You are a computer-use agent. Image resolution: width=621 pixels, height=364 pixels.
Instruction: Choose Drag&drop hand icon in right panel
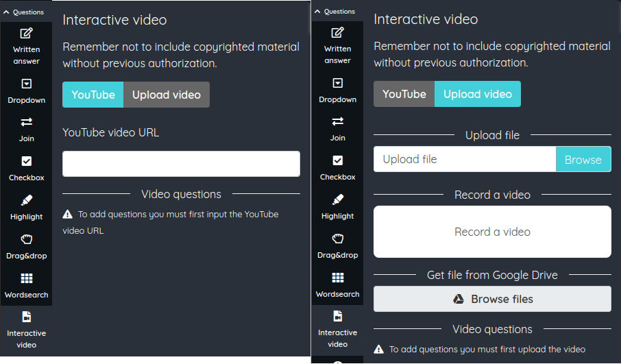tap(337, 239)
